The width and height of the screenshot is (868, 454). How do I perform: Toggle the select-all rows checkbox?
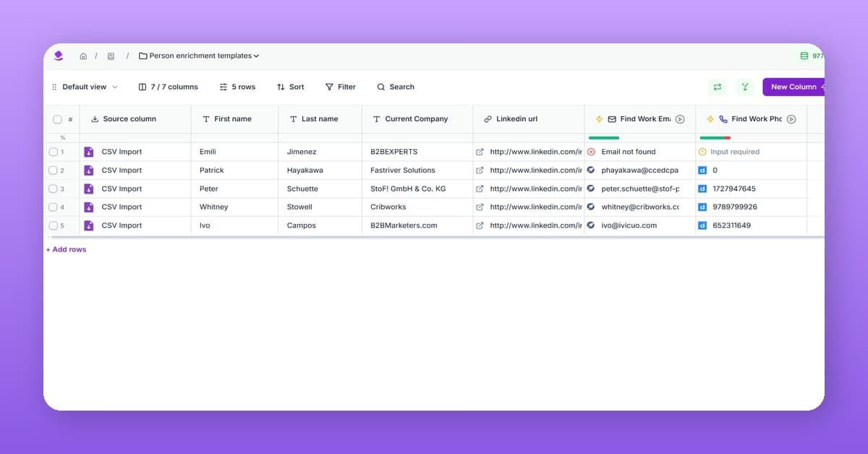(57, 119)
